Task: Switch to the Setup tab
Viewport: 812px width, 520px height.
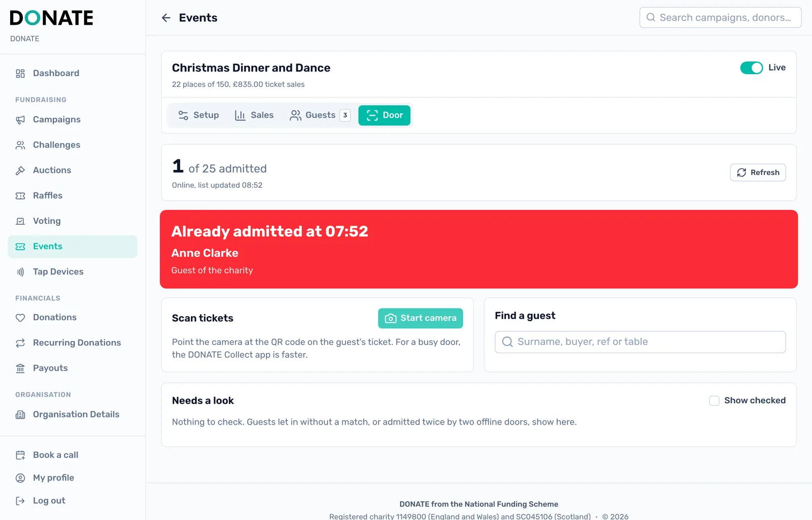Action: coord(198,115)
